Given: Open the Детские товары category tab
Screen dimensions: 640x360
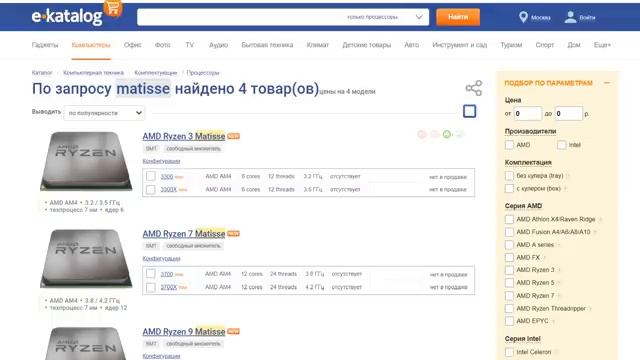Looking at the screenshot, I should (x=367, y=45).
